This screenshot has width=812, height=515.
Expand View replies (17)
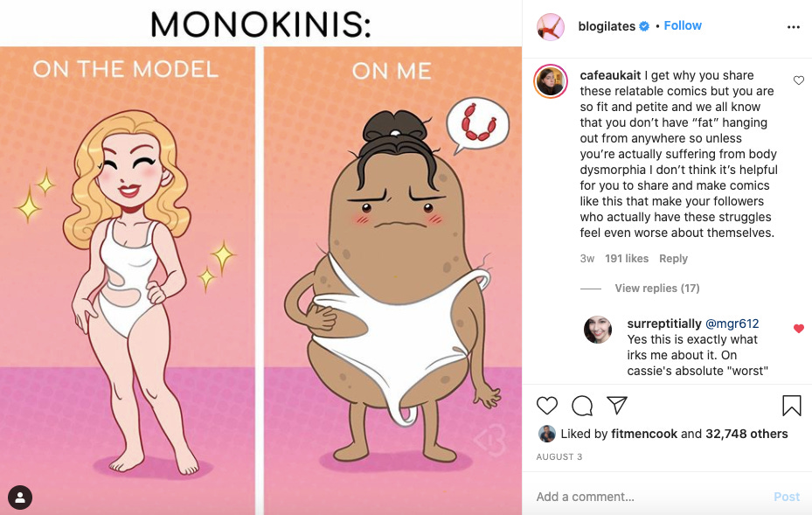pos(656,288)
